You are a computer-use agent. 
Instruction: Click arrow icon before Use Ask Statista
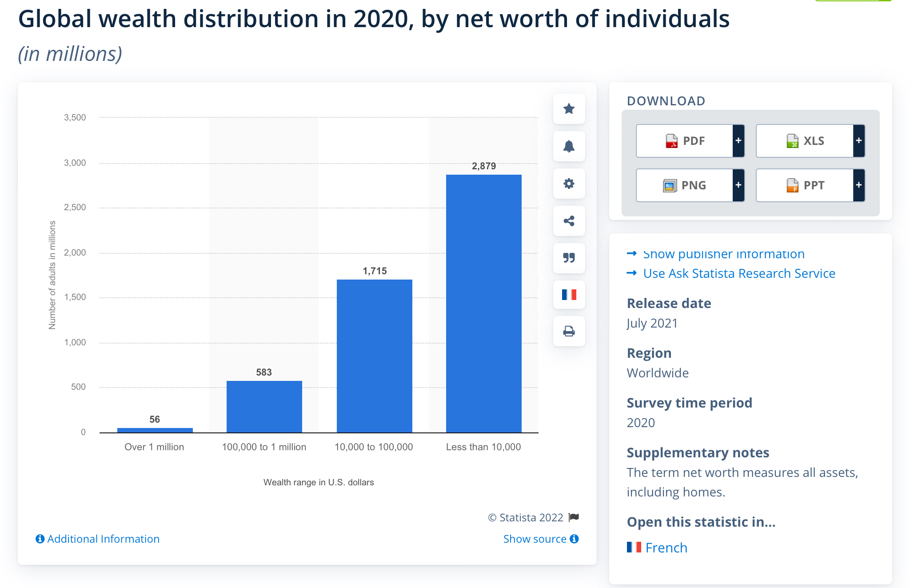[631, 273]
